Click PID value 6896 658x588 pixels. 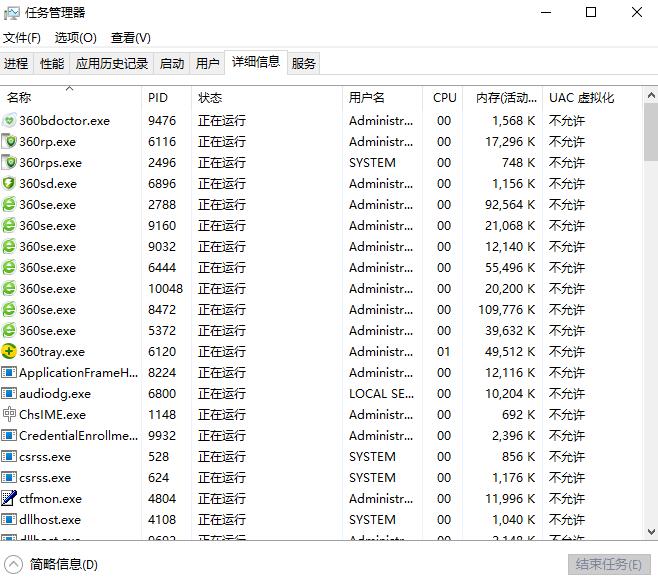tap(162, 184)
